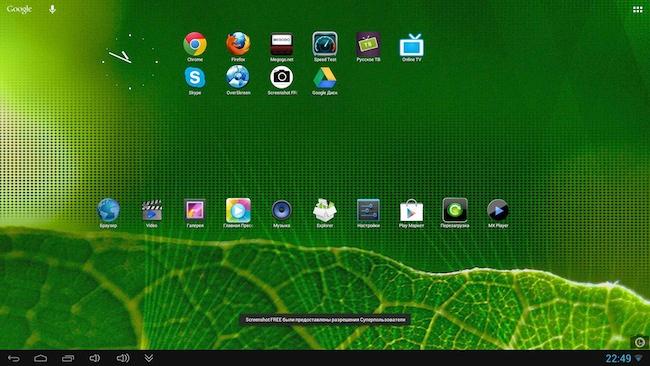The height and width of the screenshot is (366, 650).
Task: Open the colorful play-button media app
Action: tap(238, 210)
